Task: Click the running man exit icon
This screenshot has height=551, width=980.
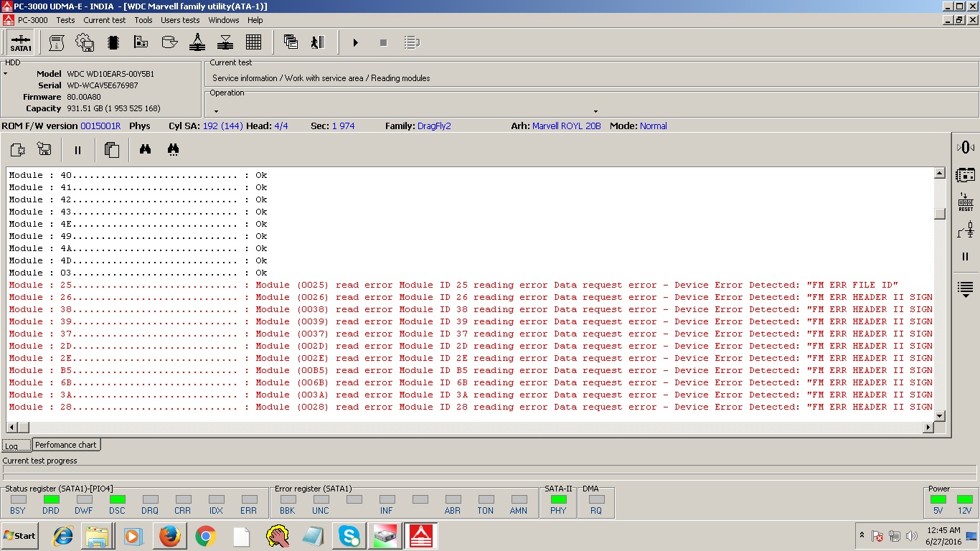Action: (319, 42)
